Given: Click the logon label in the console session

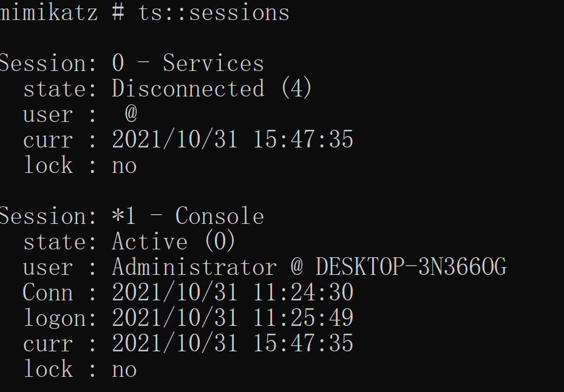Looking at the screenshot, I should 55,319.
